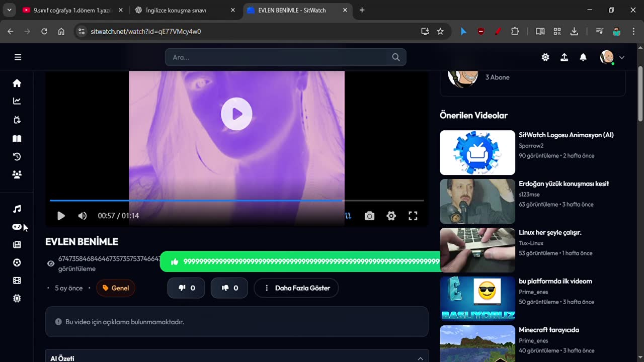Show notifications via the bell icon
Screen dimensions: 644x362
tap(583, 57)
